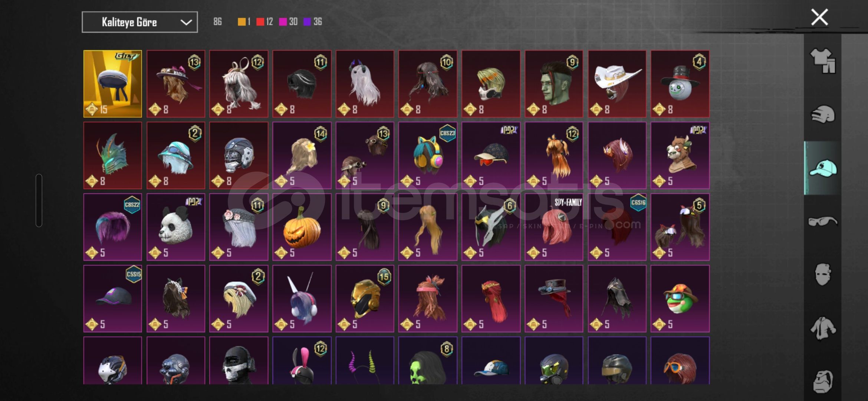Open the jacket category in sidebar
868x401 pixels.
[823, 328]
